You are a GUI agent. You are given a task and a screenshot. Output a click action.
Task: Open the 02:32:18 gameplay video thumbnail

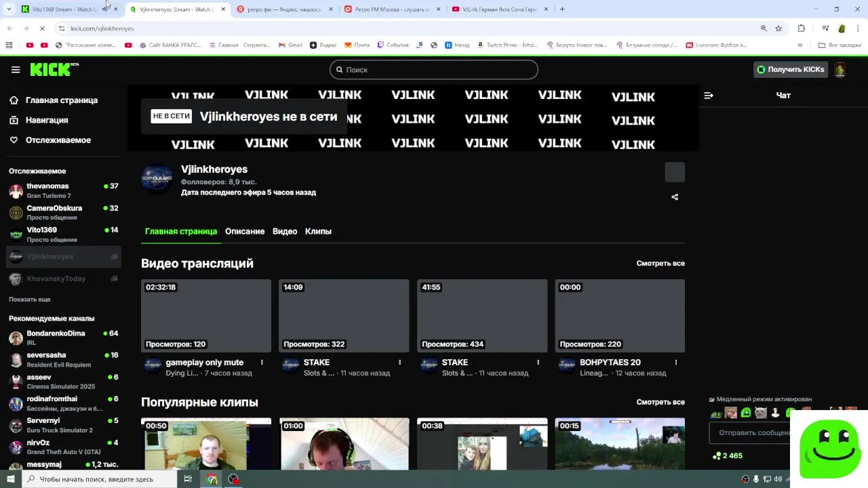pyautogui.click(x=206, y=316)
